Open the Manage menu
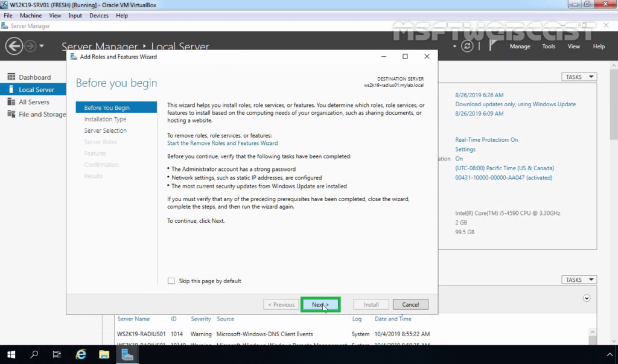Viewport: 618px width, 364px height. [520, 46]
